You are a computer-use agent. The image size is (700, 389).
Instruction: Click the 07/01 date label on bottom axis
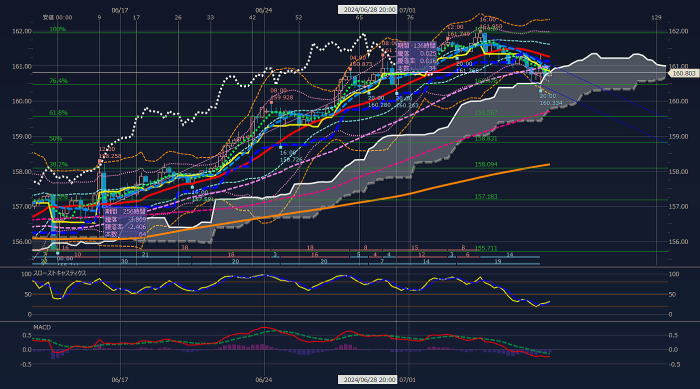[x=407, y=380]
